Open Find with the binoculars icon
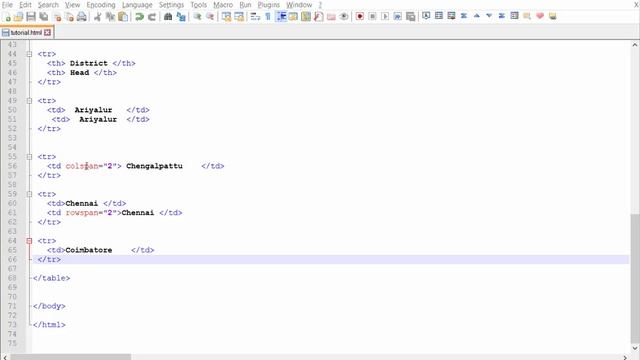The image size is (640, 360). pos(168,17)
